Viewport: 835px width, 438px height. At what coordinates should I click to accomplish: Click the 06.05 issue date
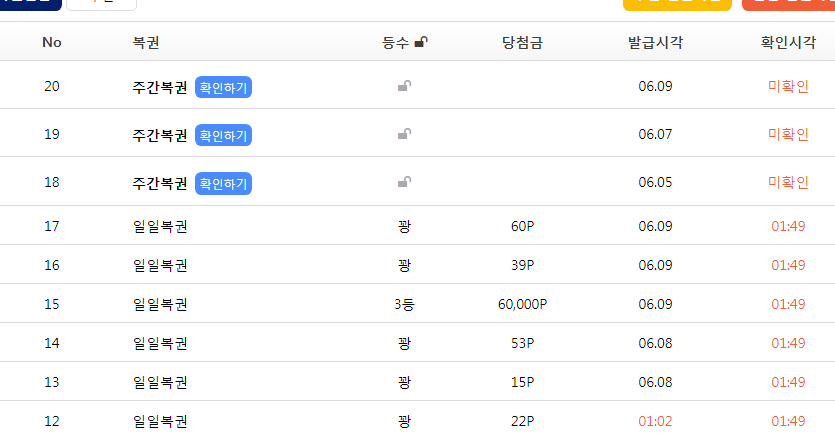pos(656,182)
